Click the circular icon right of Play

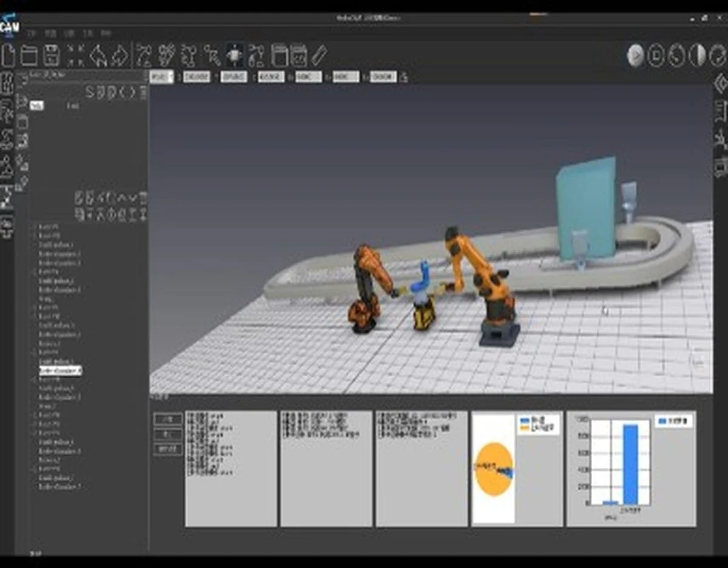656,55
